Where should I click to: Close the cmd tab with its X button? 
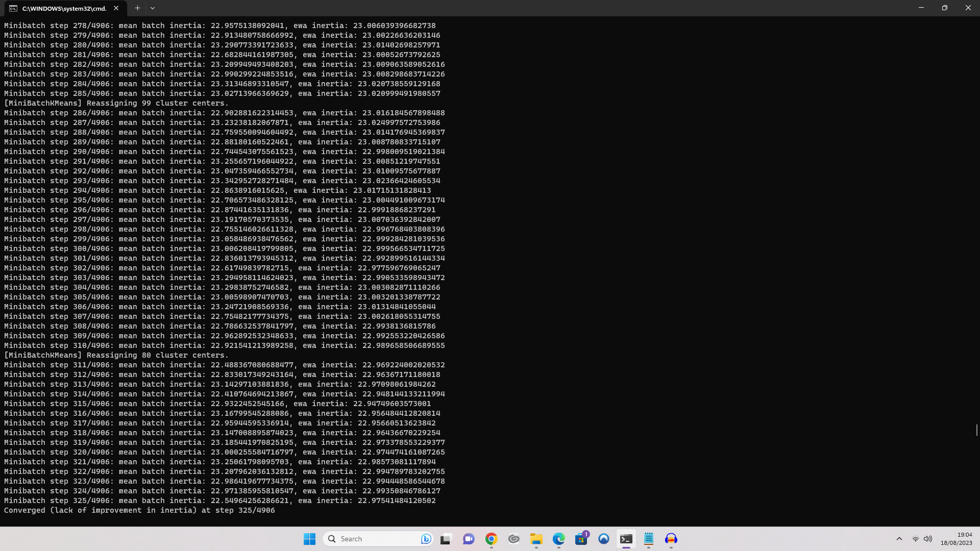coord(116,8)
